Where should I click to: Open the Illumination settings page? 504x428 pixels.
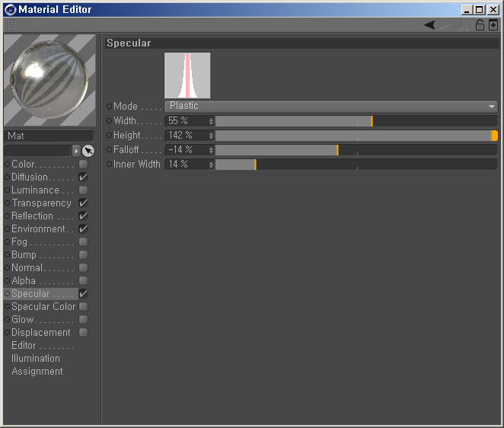tap(36, 359)
